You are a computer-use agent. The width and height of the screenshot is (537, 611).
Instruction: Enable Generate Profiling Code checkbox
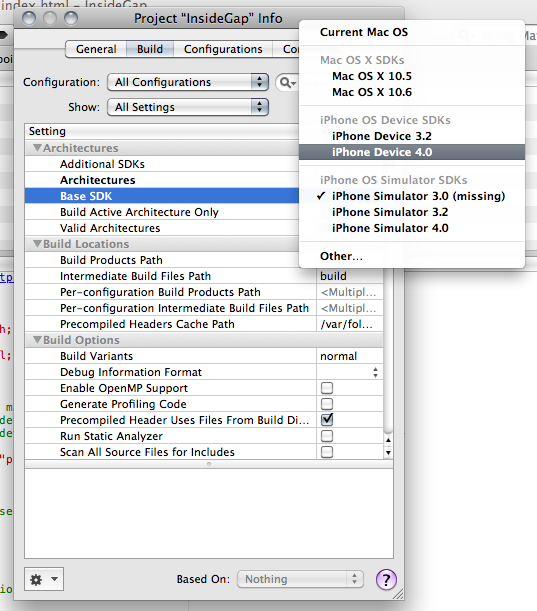327,404
